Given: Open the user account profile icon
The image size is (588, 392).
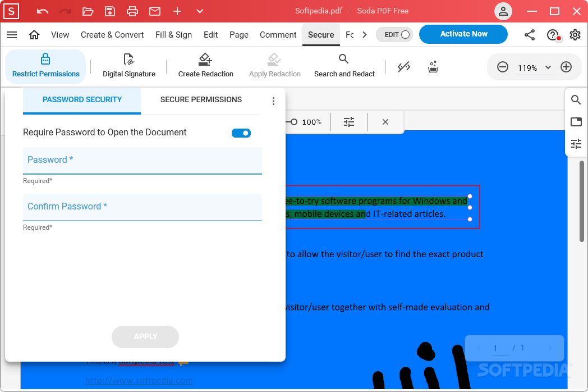Looking at the screenshot, I should pyautogui.click(x=503, y=11).
